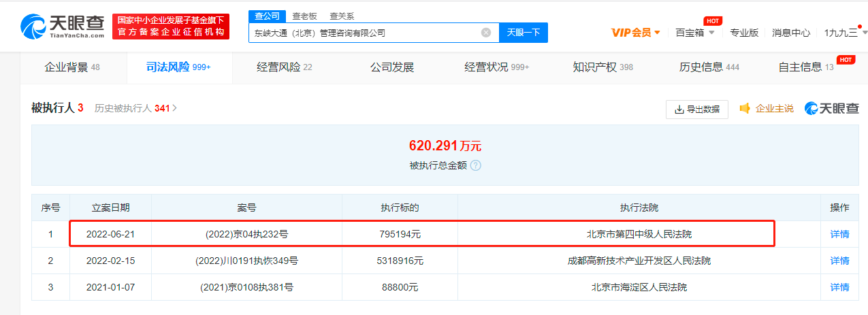Open 详情 for case (2021)京0108执381号

coord(839,287)
